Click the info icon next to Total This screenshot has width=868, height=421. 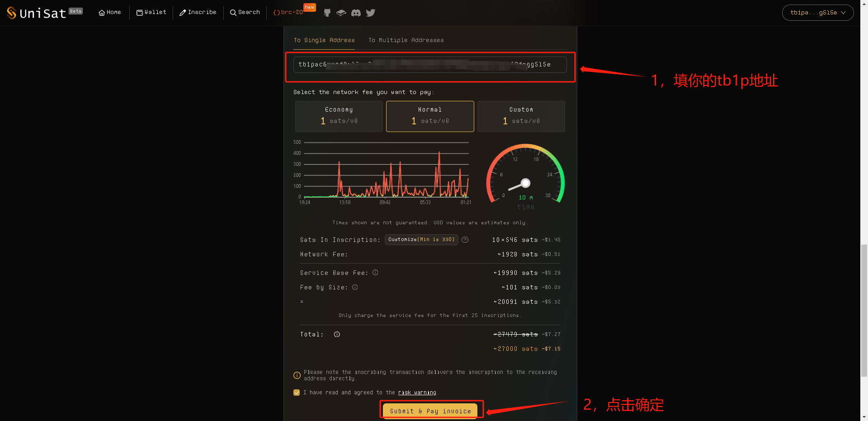click(x=337, y=335)
